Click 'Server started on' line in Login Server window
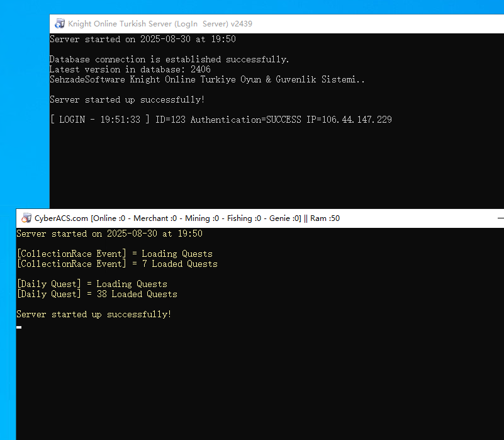 click(143, 39)
